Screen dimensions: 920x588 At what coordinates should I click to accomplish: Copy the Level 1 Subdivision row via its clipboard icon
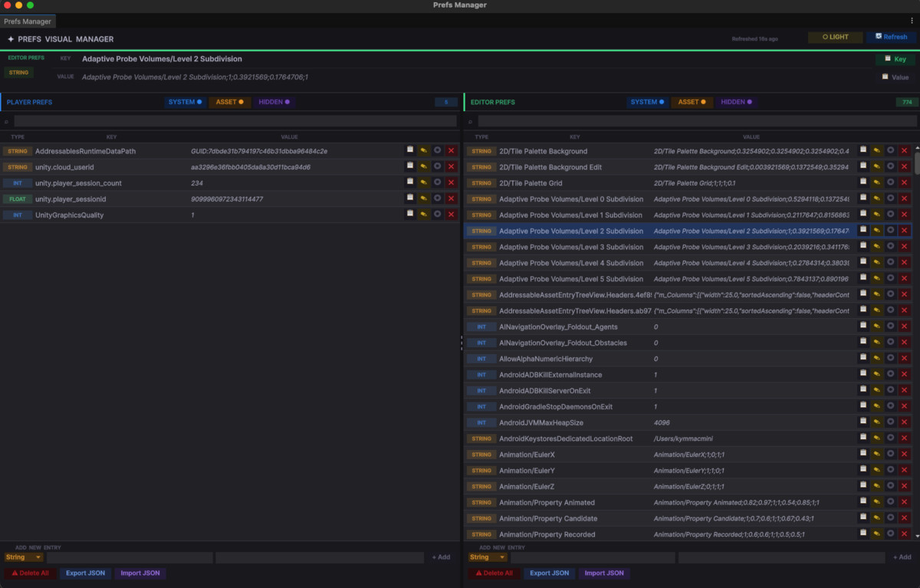pyautogui.click(x=863, y=215)
